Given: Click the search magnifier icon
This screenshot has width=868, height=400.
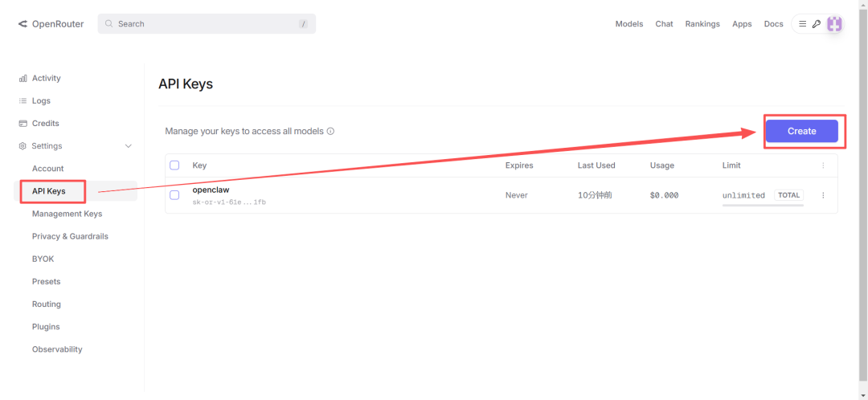Looking at the screenshot, I should tap(108, 24).
